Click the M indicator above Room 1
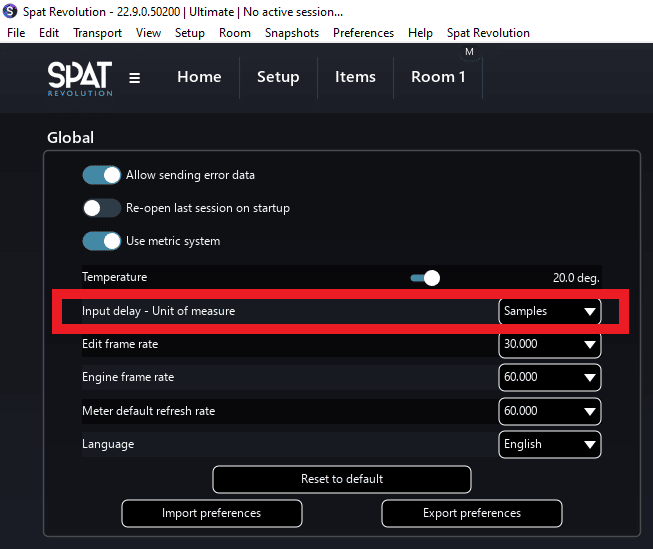 [x=469, y=52]
